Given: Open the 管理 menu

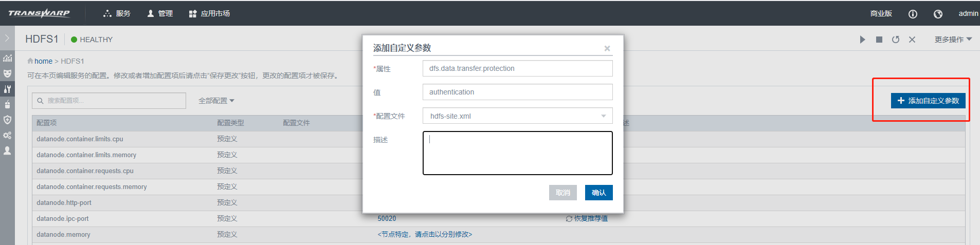Looking at the screenshot, I should [160, 13].
